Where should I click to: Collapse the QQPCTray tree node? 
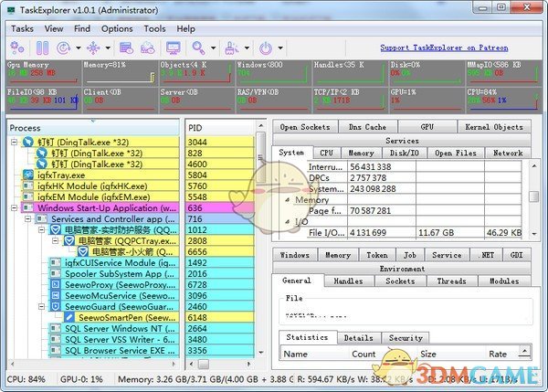point(55,240)
